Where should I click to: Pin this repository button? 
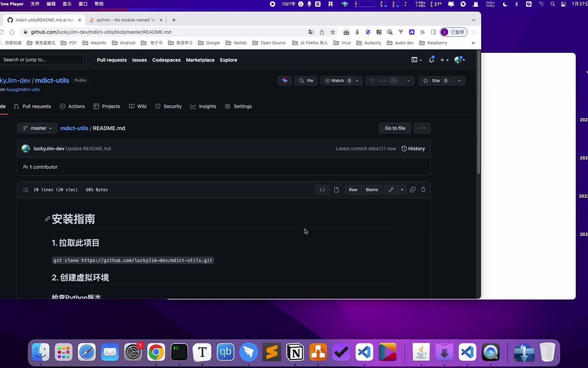[x=306, y=81]
